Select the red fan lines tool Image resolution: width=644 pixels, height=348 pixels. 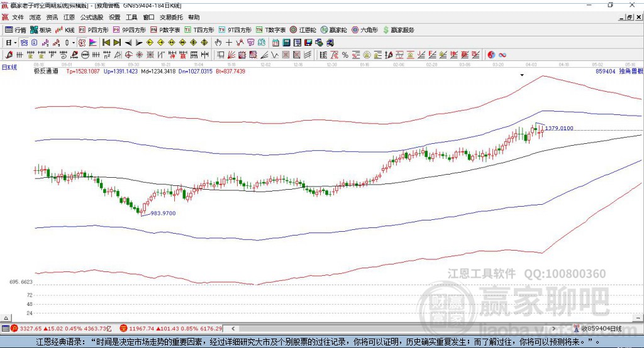(231, 55)
